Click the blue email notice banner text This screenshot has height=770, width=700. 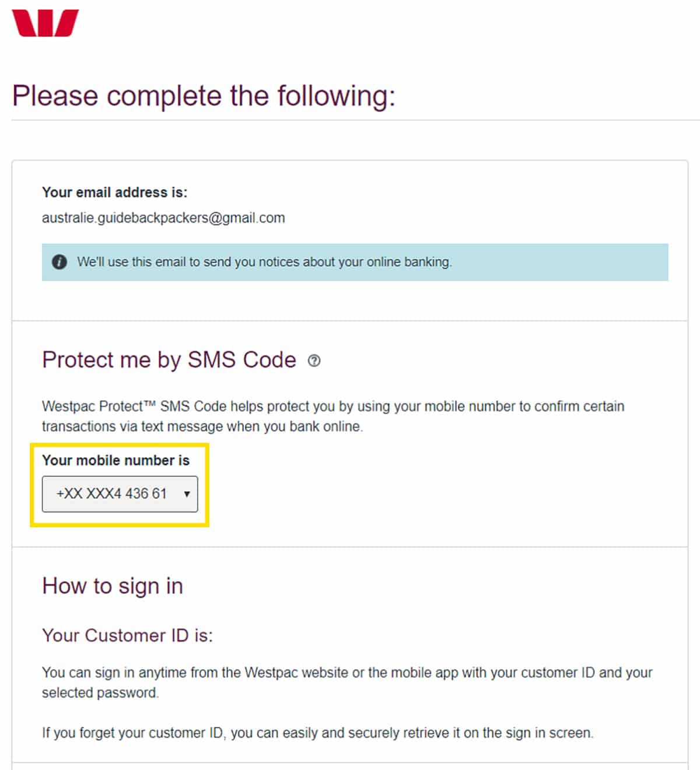point(264,262)
